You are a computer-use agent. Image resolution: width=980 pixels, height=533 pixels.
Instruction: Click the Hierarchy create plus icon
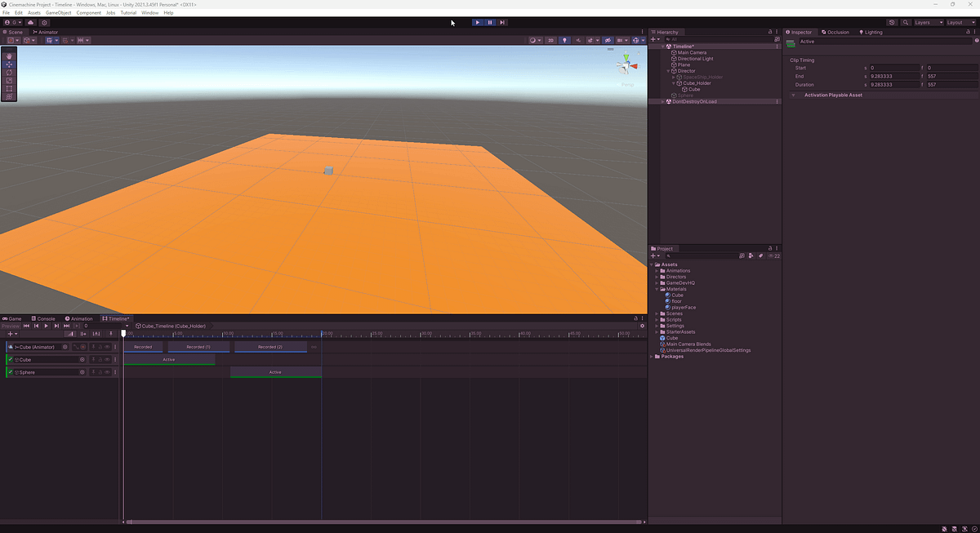654,38
